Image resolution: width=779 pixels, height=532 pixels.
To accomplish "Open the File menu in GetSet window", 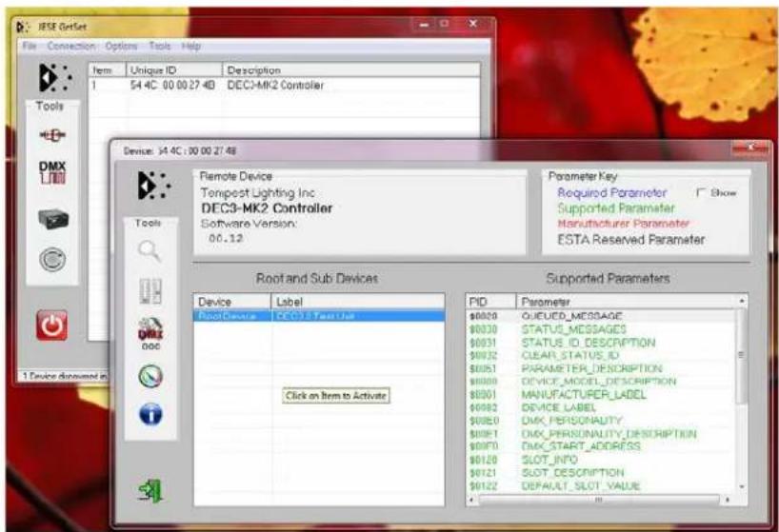I will click(30, 46).
